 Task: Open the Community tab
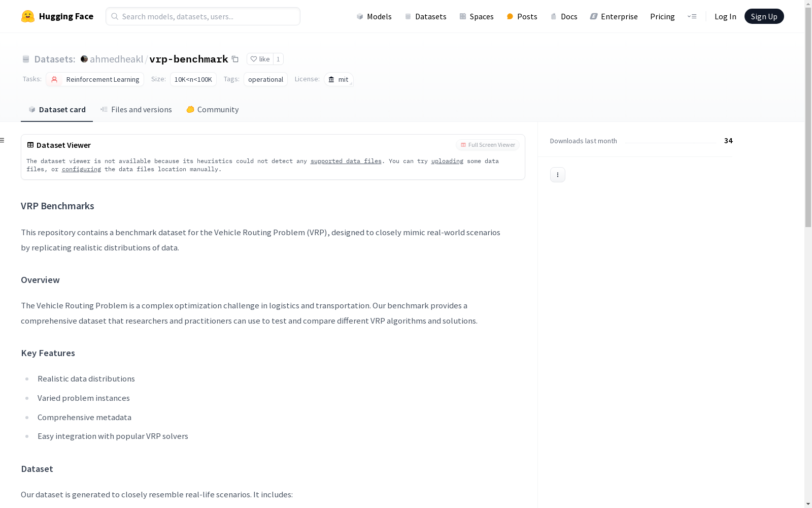[x=213, y=109]
